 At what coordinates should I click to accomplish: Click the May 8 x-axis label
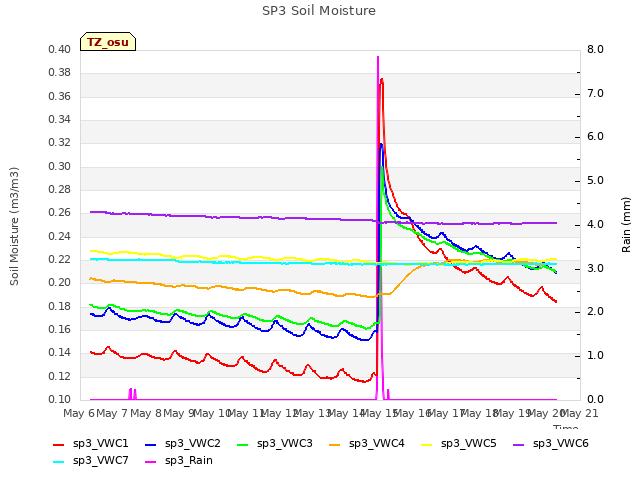click(146, 413)
